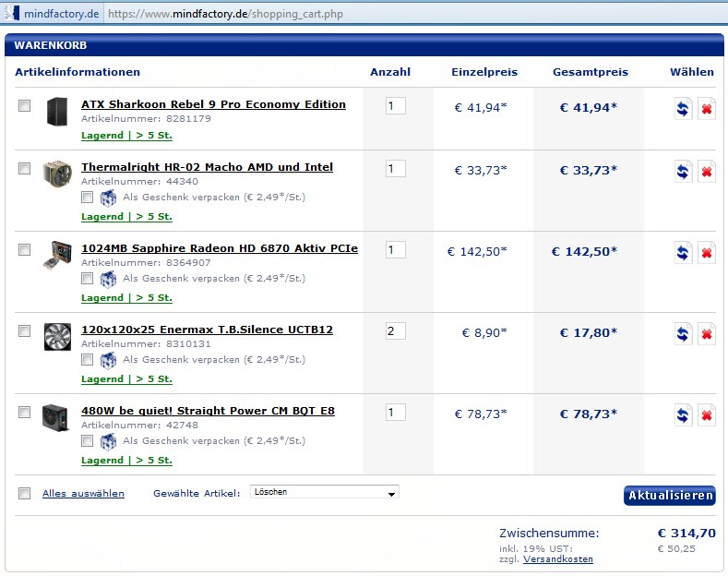
Task: Click refresh icon for Sharkoon Rebel 9 row
Action: 683,109
